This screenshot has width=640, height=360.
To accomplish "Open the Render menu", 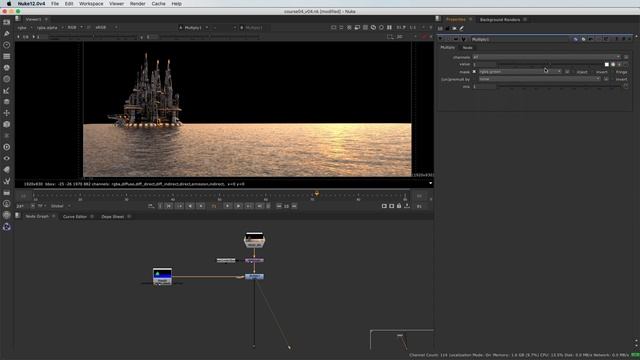I will tap(138, 4).
